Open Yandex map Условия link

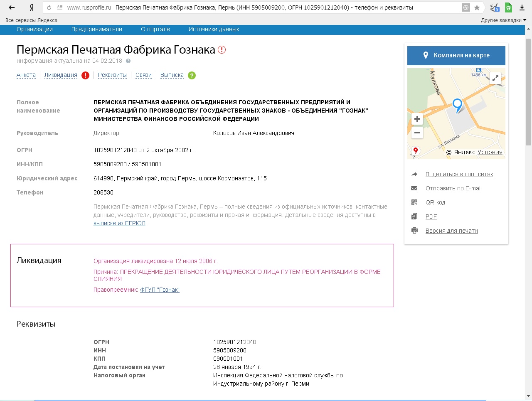(x=490, y=152)
